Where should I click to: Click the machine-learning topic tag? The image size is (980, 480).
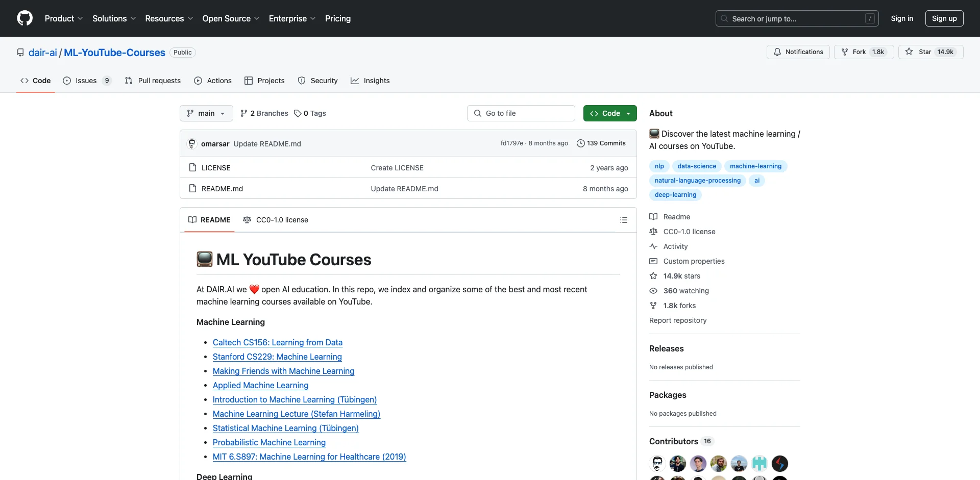click(755, 166)
